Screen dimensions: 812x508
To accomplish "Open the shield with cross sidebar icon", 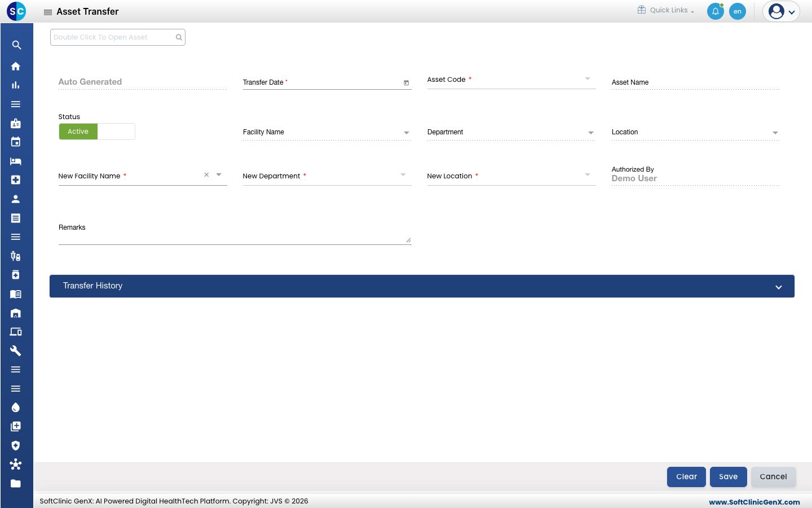I will click(16, 445).
